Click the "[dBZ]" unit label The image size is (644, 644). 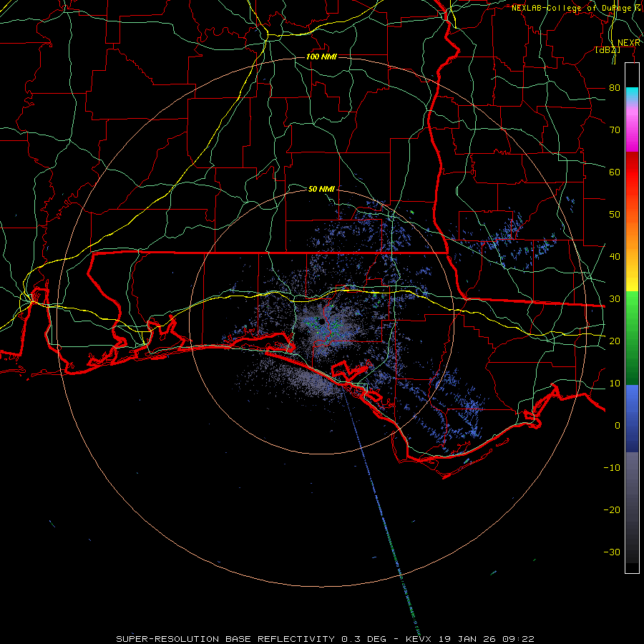(x=608, y=49)
